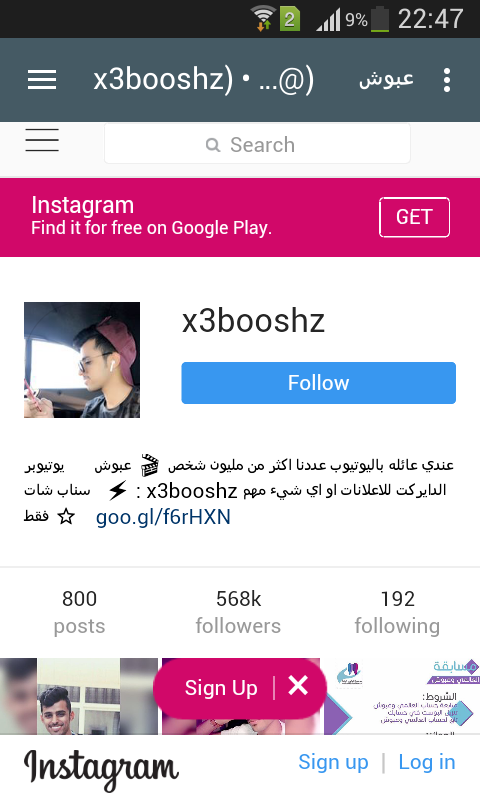Dismiss the Sign Up popup with X
Image resolution: width=480 pixels, height=800 pixels.
tap(298, 686)
